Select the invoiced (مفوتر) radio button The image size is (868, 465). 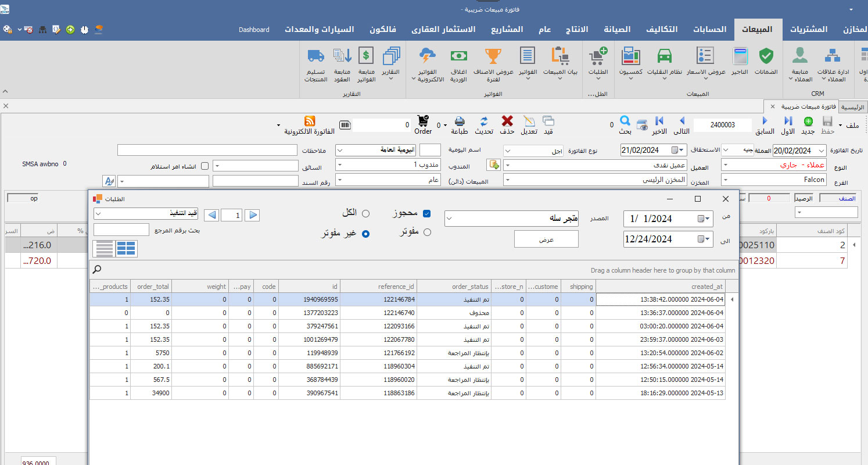pos(427,233)
